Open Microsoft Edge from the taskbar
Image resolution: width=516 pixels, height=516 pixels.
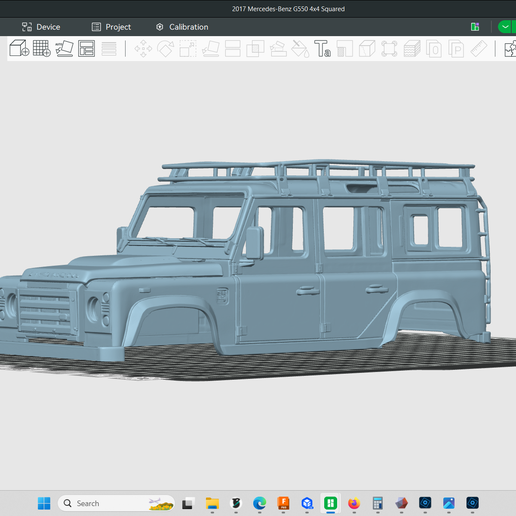(x=259, y=503)
